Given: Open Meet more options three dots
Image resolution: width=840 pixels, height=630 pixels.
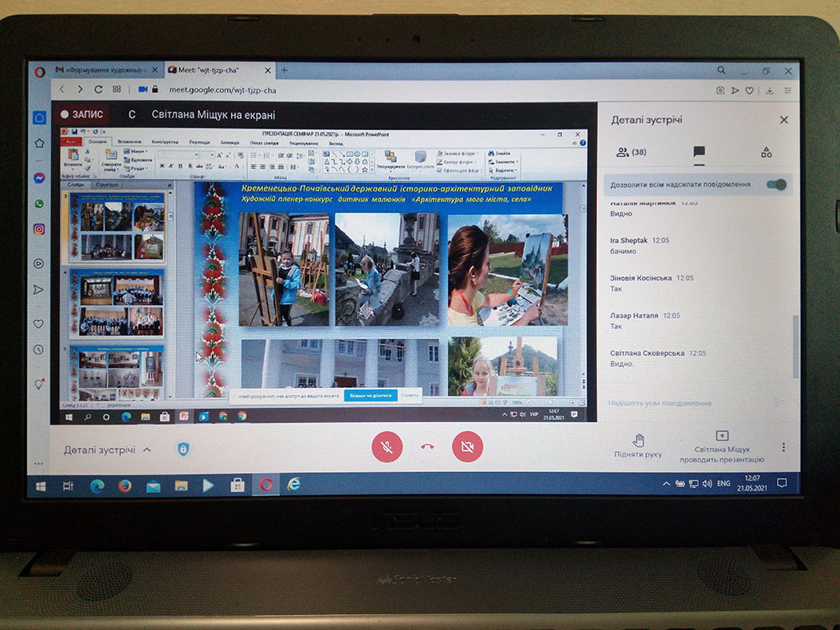Looking at the screenshot, I should coord(784,447).
